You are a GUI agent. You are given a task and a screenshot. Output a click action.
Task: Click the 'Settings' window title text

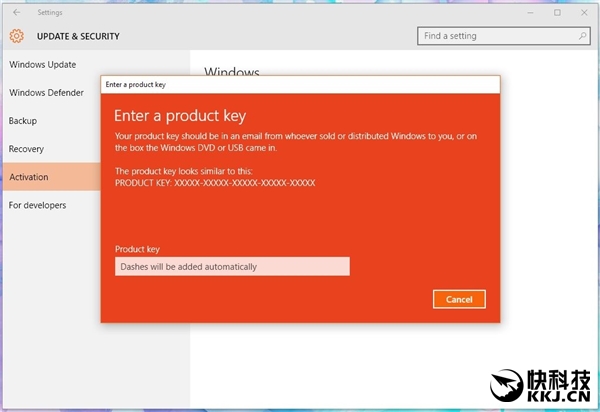click(x=49, y=13)
